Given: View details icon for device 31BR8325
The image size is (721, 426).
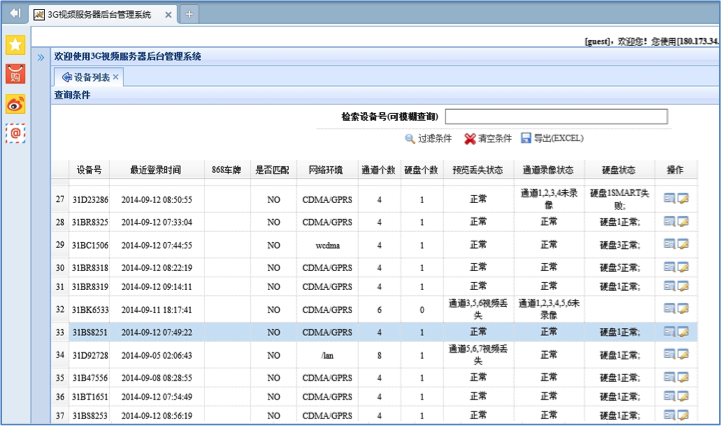Looking at the screenshot, I should (x=670, y=221).
